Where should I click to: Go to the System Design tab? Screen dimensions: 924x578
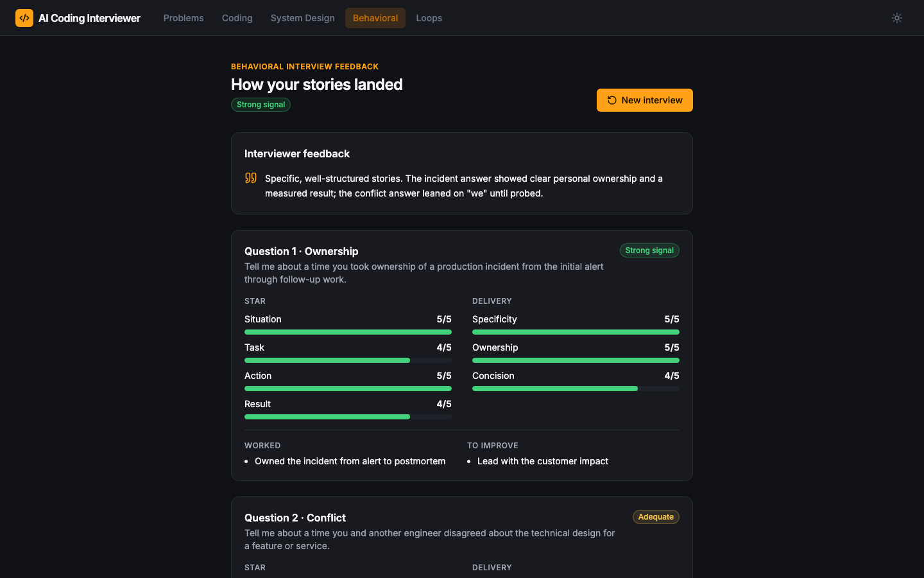coord(303,18)
